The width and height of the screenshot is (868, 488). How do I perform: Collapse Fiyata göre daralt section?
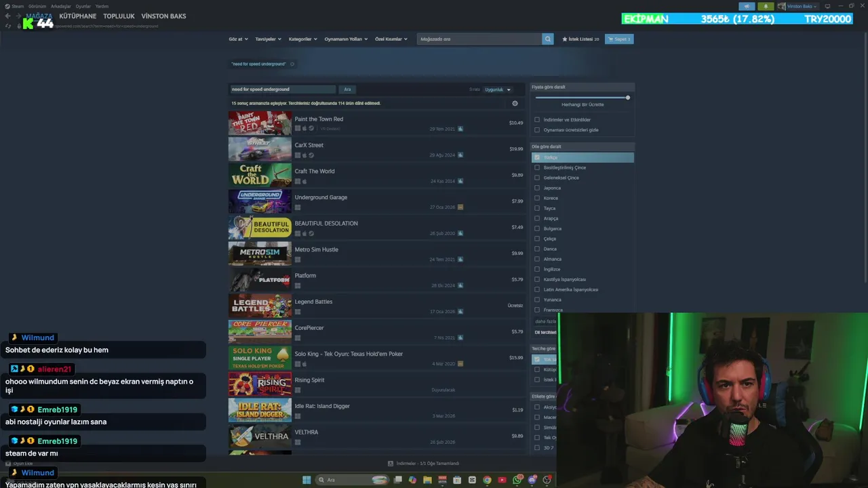(x=583, y=87)
